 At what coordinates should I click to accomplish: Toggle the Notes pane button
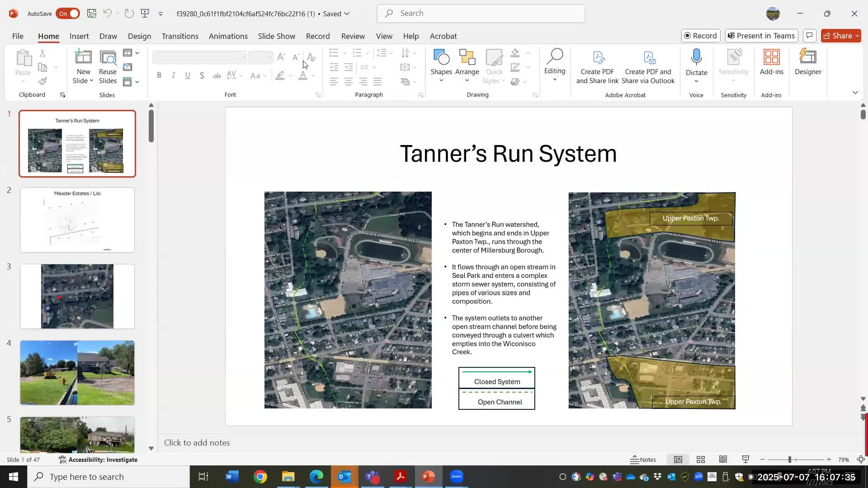[643, 460]
